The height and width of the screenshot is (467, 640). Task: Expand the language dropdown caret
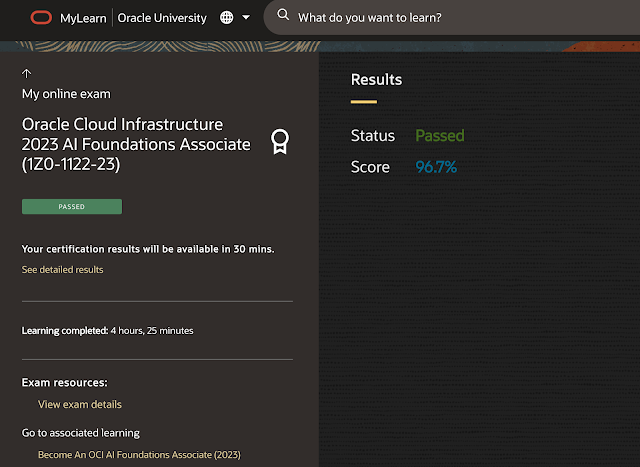click(246, 17)
